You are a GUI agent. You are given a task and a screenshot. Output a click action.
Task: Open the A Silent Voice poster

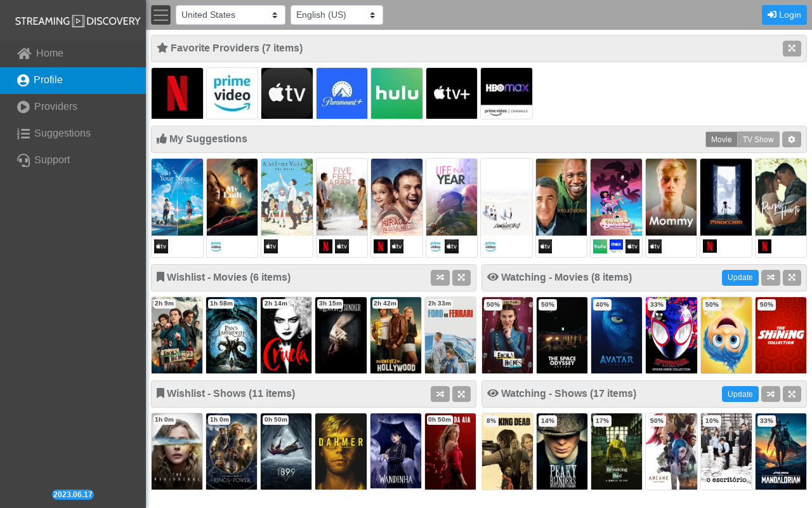pos(287,197)
